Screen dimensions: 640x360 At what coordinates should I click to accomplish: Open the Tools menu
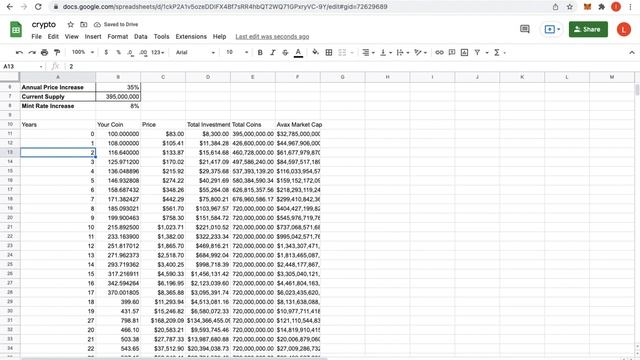161,36
